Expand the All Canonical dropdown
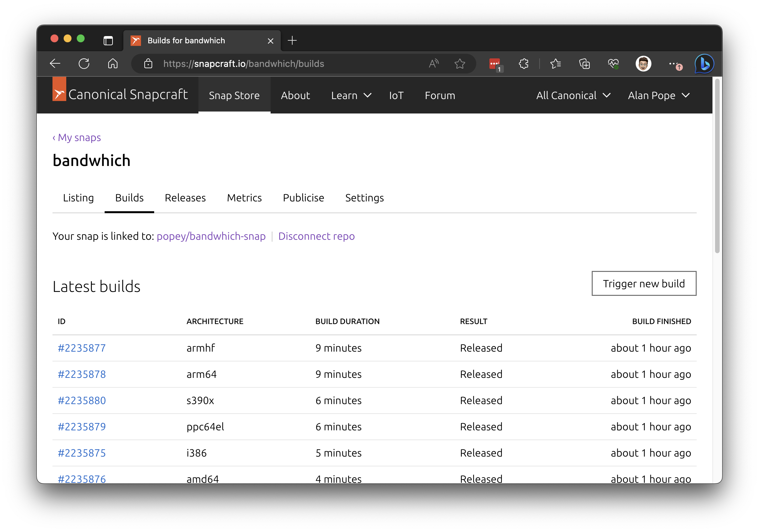759x532 pixels. [573, 95]
